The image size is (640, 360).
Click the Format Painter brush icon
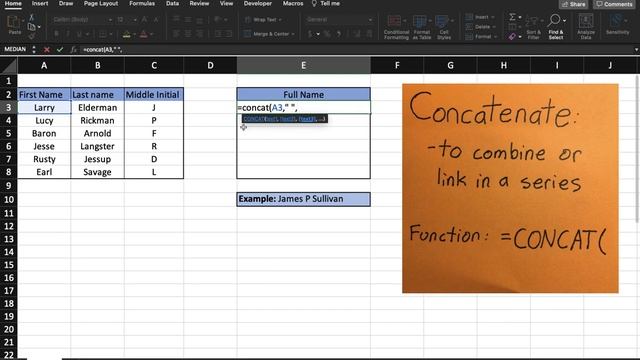[31, 36]
